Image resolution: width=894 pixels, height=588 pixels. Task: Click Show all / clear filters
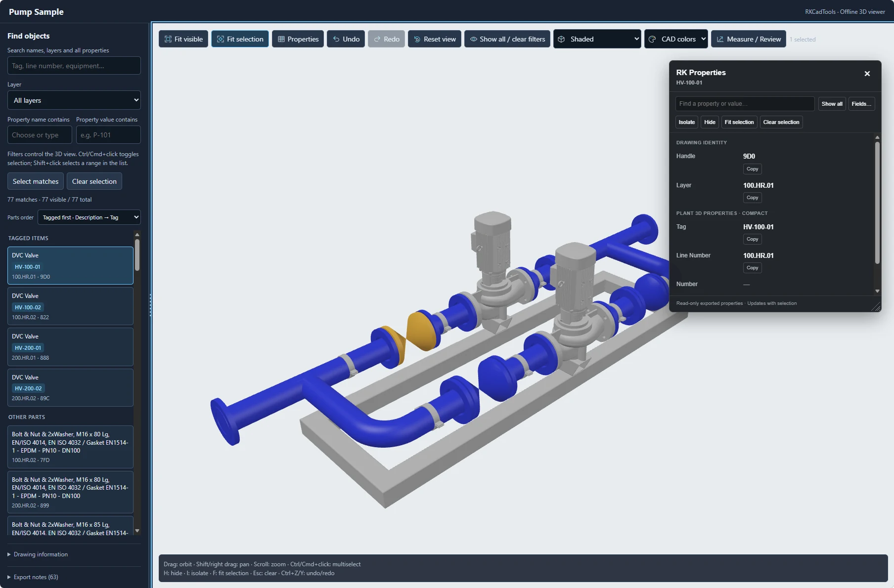(x=507, y=39)
